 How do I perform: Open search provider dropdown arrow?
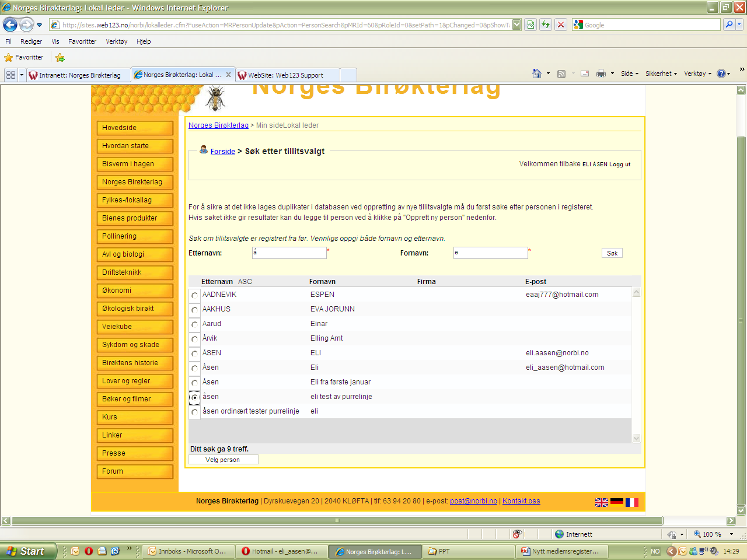[739, 24]
